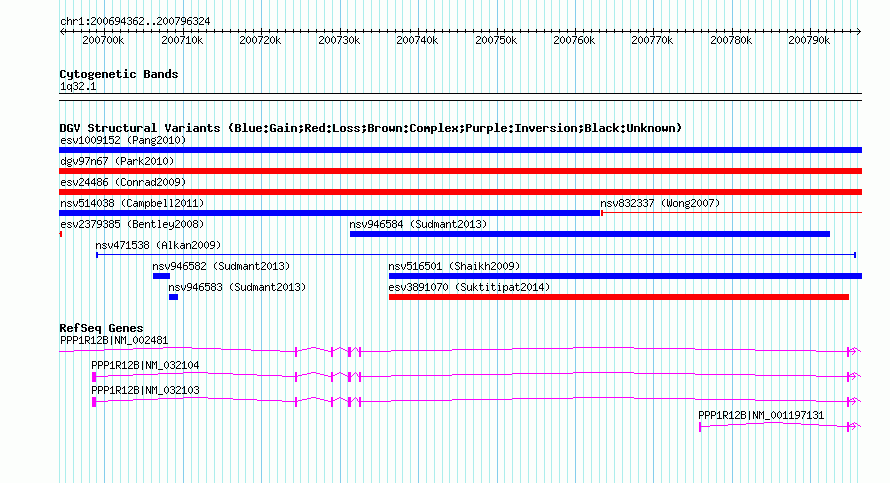Screen dimensions: 890x483
Task: Click the PPP1R12B|NM_002481 gene label
Action: (x=114, y=341)
